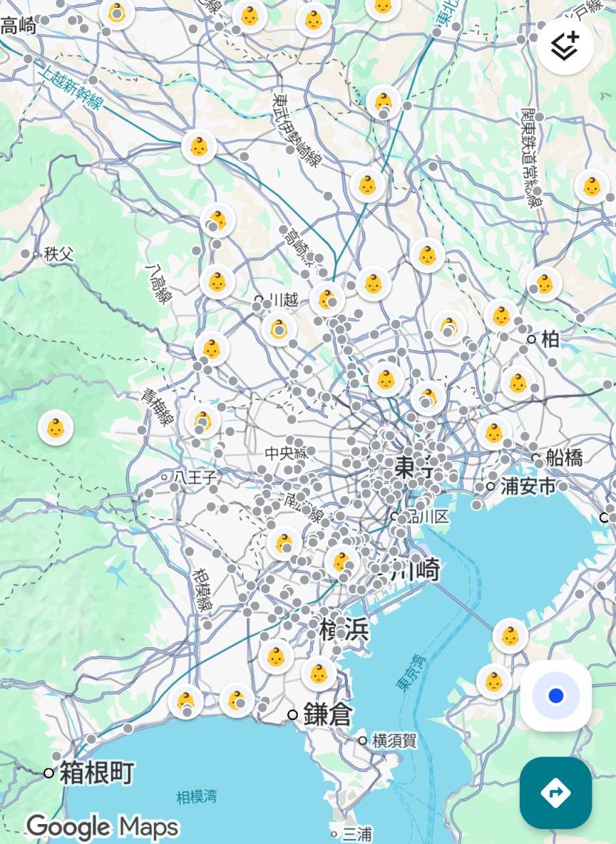Select the 八王子 place label

click(195, 477)
